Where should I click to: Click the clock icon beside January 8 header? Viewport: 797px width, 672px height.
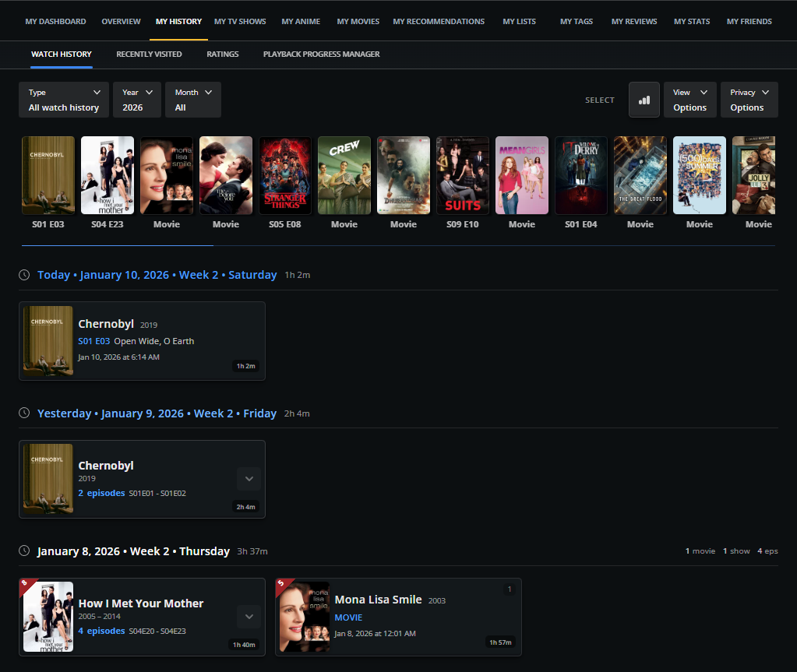click(x=24, y=551)
